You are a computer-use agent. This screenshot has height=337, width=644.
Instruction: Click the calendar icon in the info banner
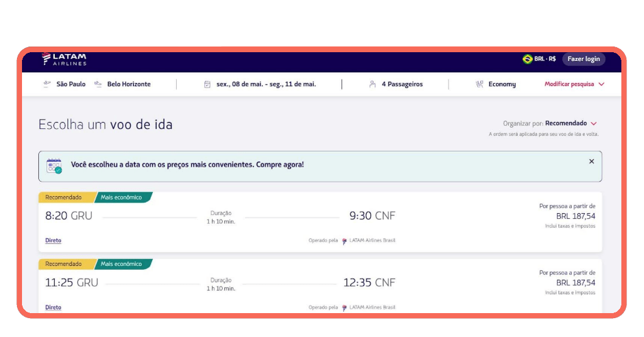point(54,166)
